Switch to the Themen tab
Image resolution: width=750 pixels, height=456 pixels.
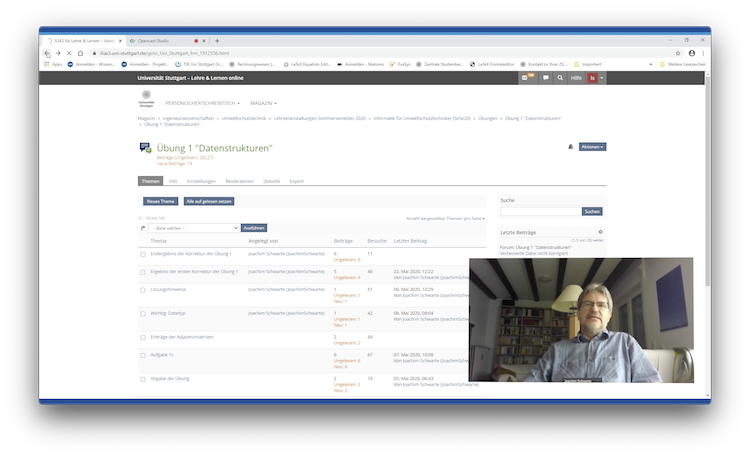[x=150, y=181]
